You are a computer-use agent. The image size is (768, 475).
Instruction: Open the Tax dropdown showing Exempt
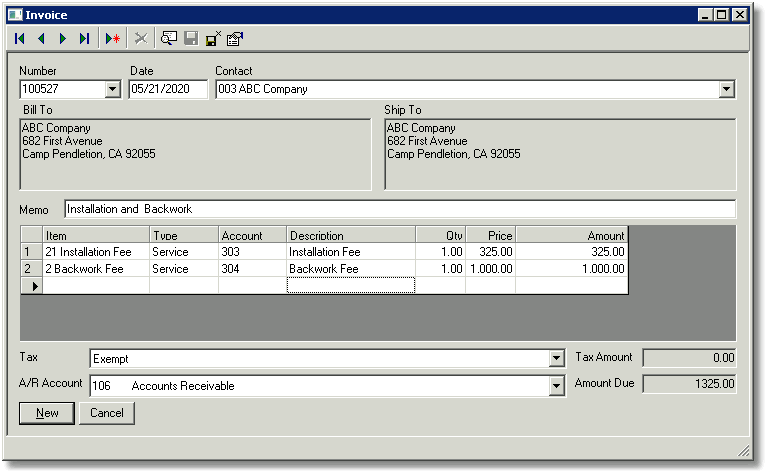pos(556,358)
